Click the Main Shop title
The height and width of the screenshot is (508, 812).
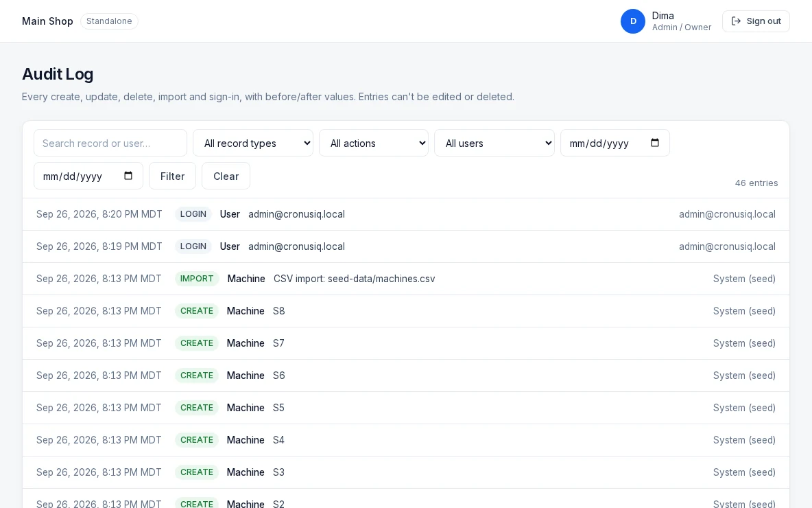coord(47,21)
